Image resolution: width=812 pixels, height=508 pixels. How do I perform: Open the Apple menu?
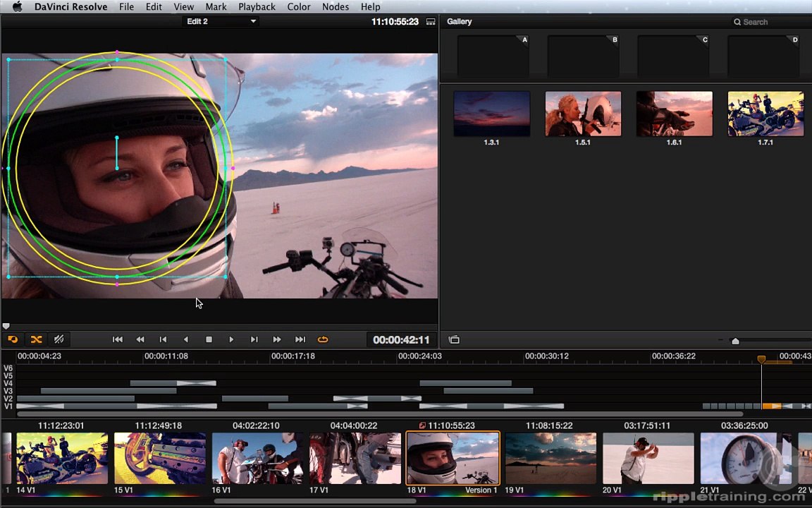(17, 7)
